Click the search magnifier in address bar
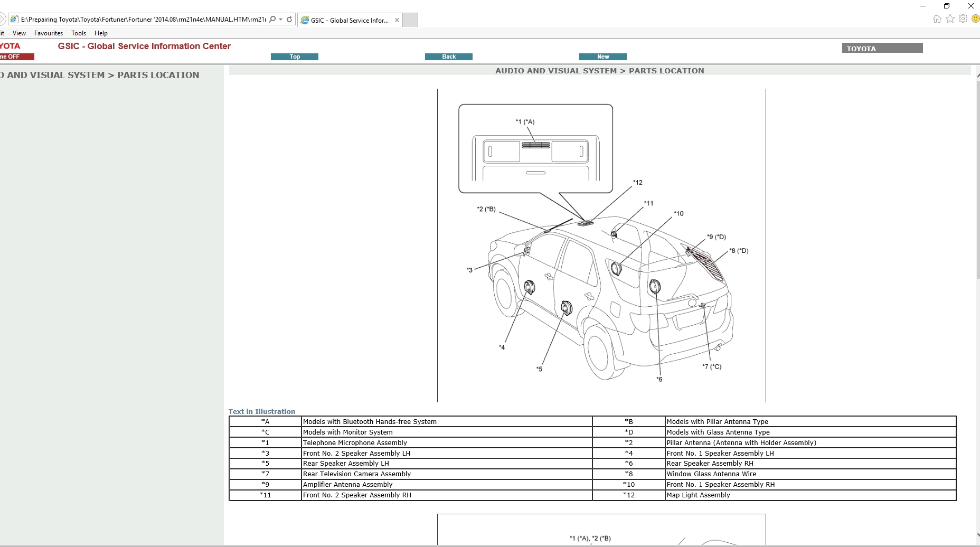The height and width of the screenshot is (547, 980). [271, 19]
